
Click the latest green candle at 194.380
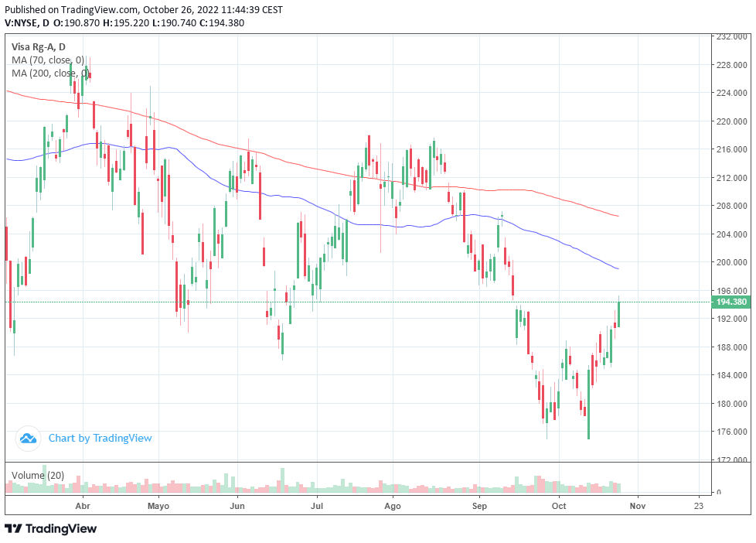pos(618,314)
